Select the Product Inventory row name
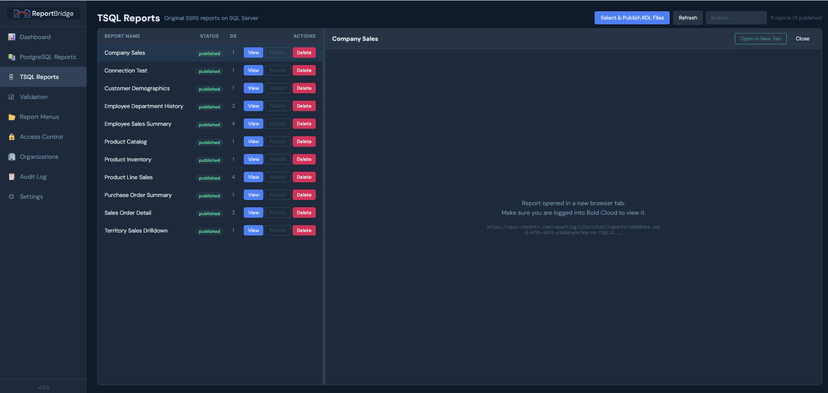The height and width of the screenshot is (393, 828). pos(128,160)
